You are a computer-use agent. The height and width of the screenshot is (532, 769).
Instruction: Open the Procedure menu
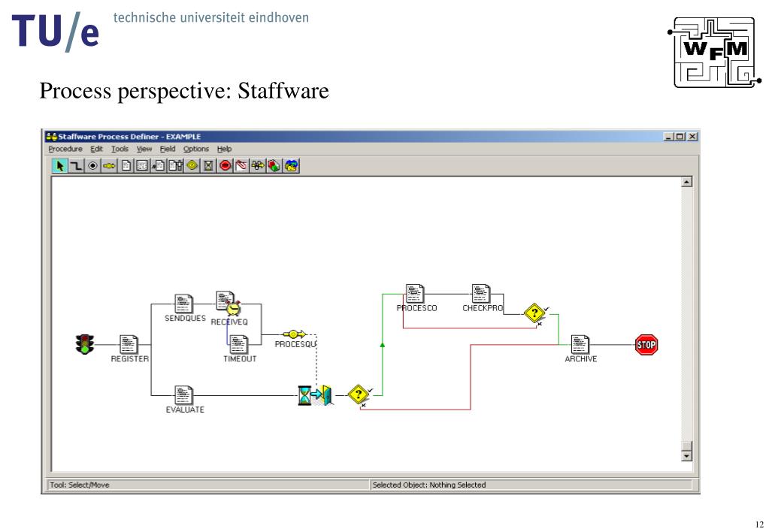(65, 149)
